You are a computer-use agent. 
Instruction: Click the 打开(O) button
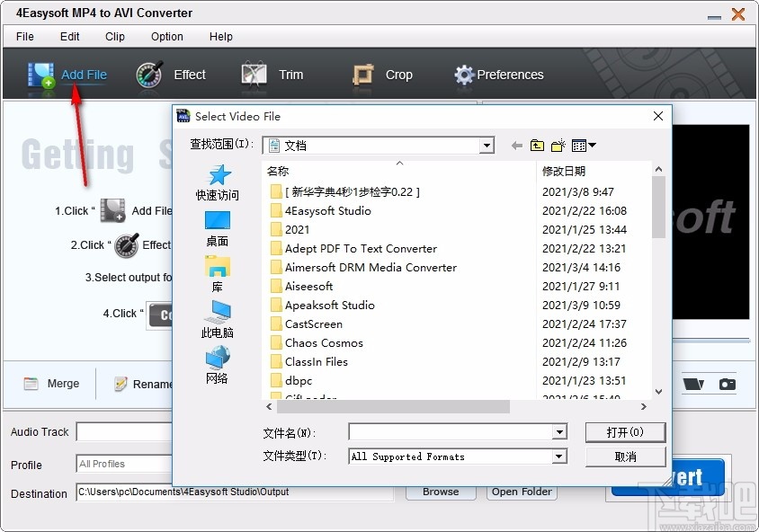pos(625,432)
